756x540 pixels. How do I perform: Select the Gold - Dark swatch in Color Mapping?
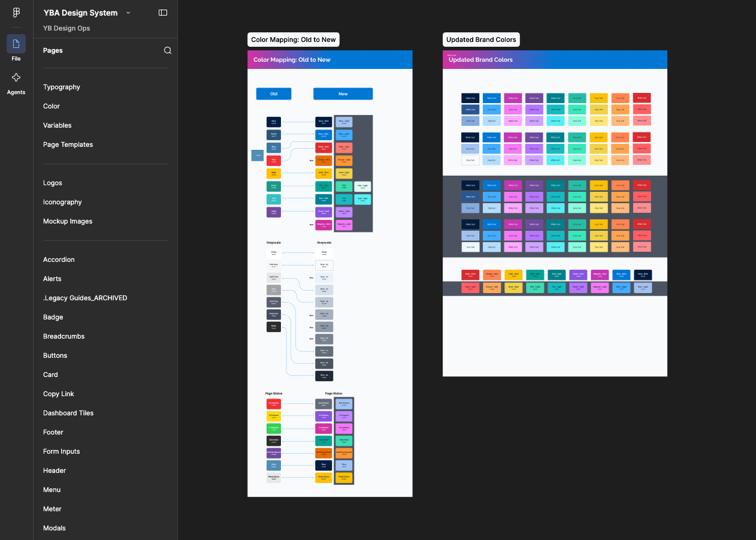324,173
